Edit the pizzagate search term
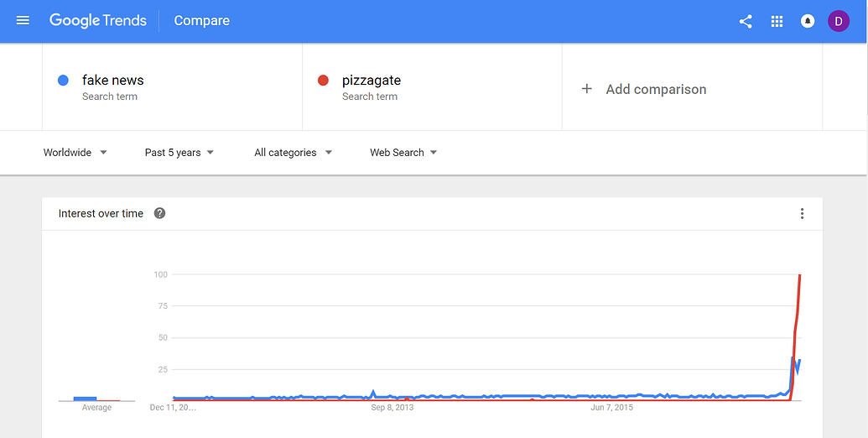 (x=372, y=81)
